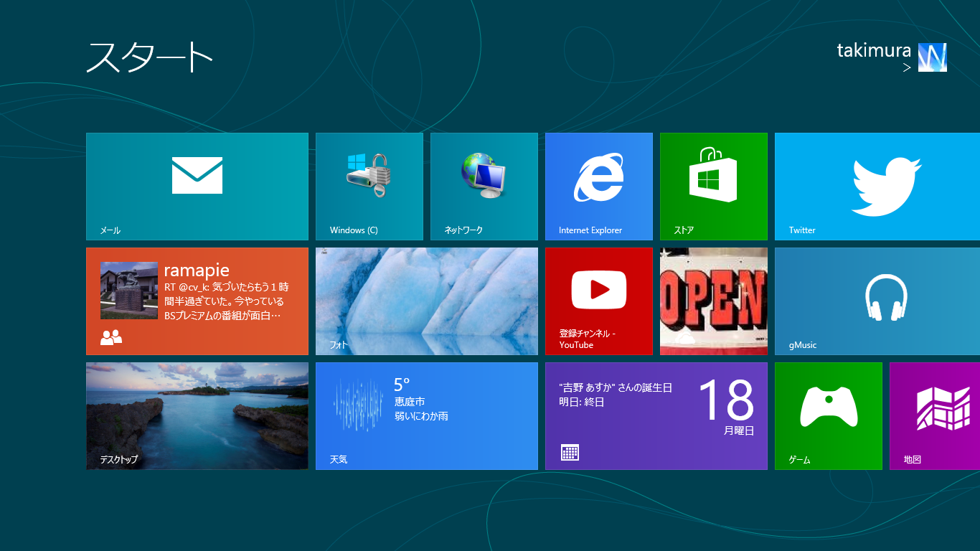The height and width of the screenshot is (551, 980).
Task: Open the YouTube 登録チャンネル tile
Action: (x=599, y=301)
